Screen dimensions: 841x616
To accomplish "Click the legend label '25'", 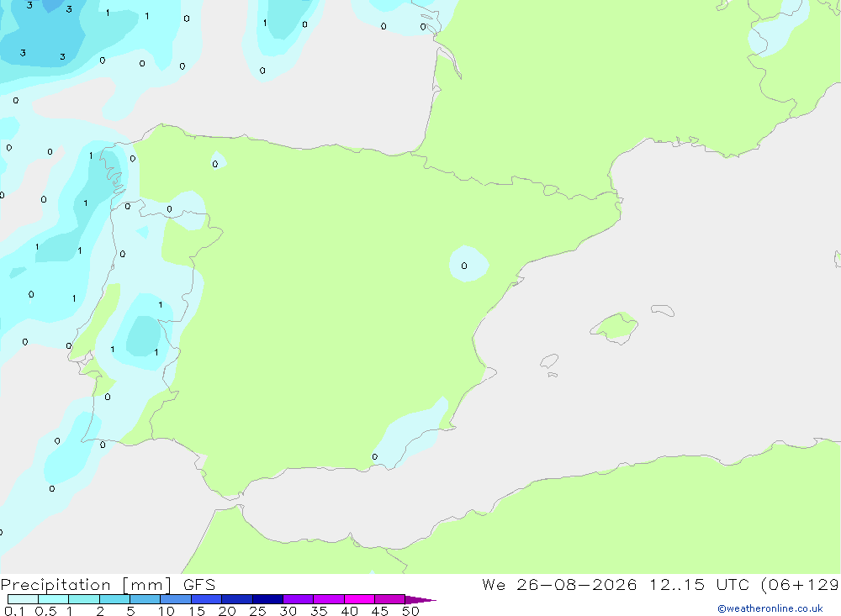I will tap(257, 611).
